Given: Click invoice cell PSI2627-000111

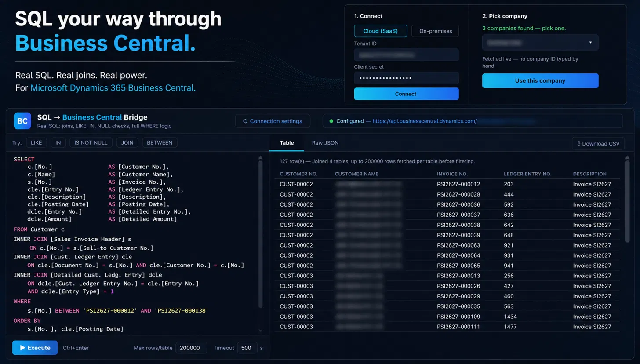Looking at the screenshot, I should click(458, 327).
